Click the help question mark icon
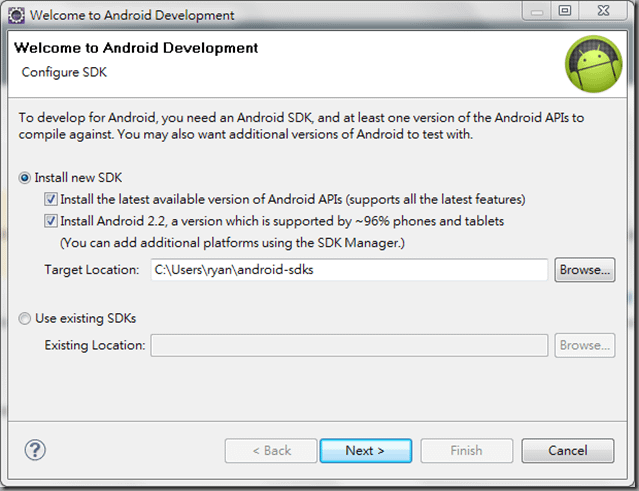 tap(35, 450)
